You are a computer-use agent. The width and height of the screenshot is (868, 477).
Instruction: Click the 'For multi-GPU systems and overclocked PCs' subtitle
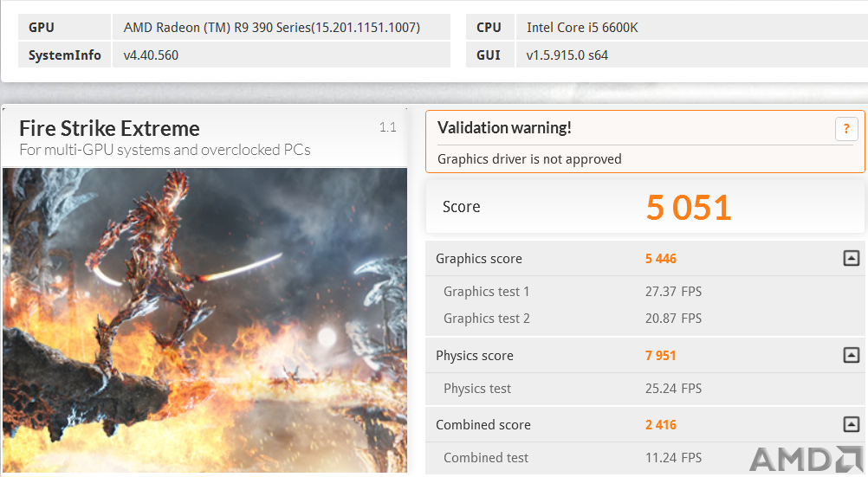tap(165, 150)
